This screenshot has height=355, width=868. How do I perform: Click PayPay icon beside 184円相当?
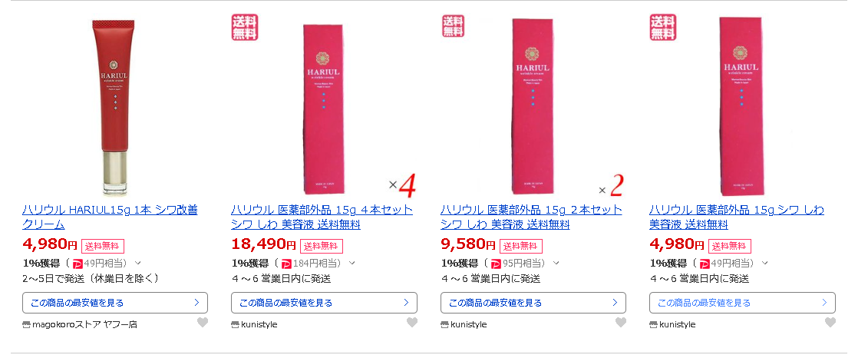pyautogui.click(x=286, y=263)
